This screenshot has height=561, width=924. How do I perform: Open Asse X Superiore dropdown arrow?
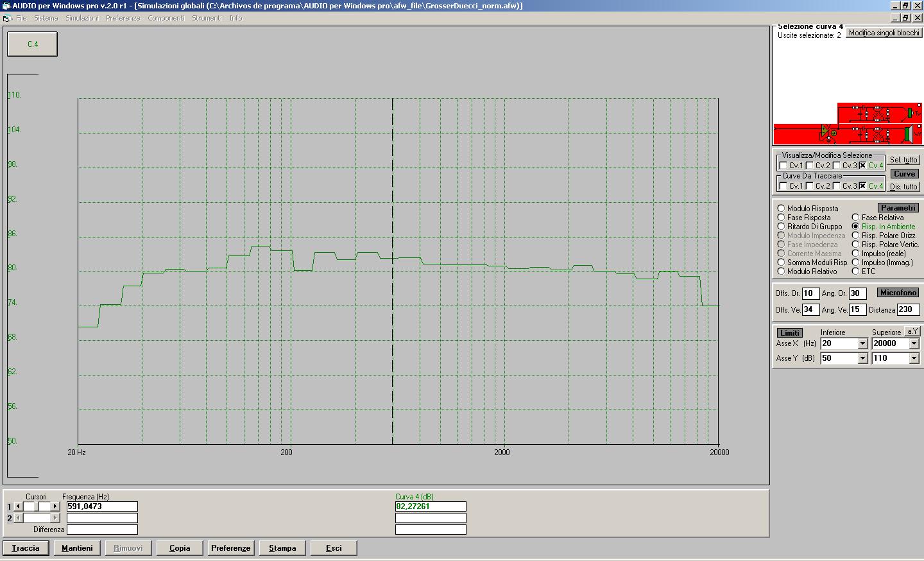click(x=914, y=343)
